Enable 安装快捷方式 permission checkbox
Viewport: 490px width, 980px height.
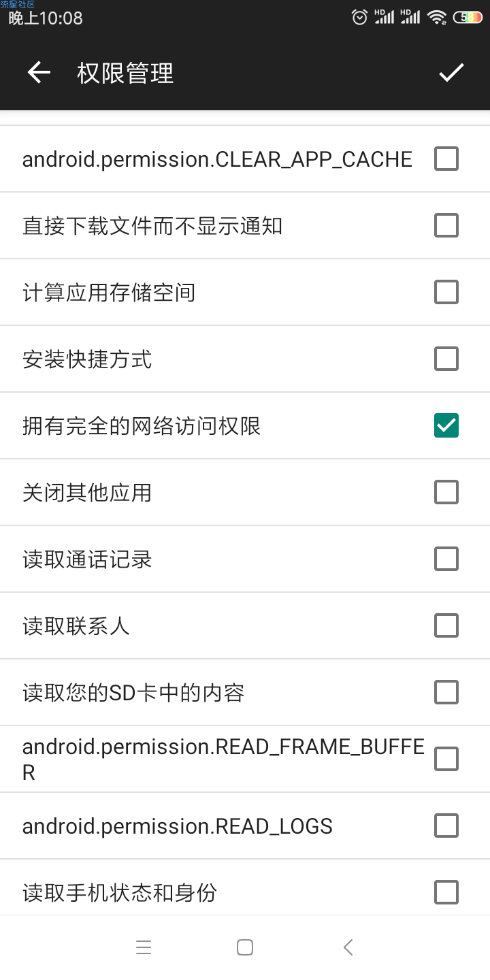446,359
